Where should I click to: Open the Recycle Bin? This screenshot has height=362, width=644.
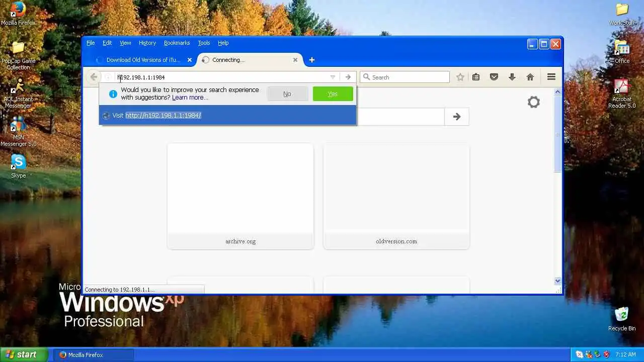coord(622,319)
